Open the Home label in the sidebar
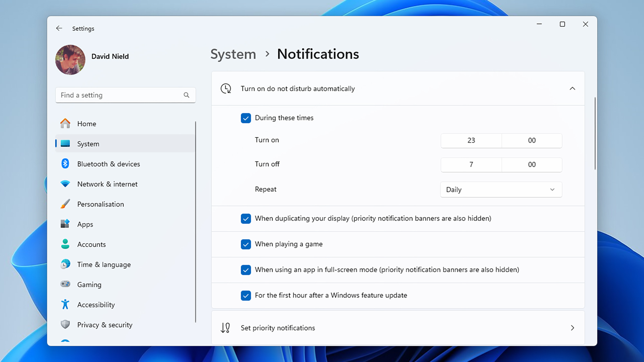 click(x=87, y=124)
